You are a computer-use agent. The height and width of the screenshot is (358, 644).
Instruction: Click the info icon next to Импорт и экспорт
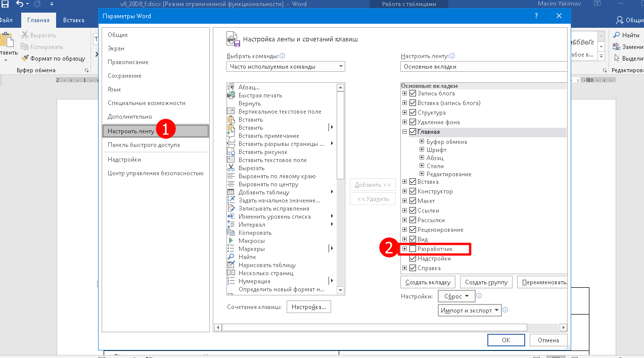(x=505, y=311)
